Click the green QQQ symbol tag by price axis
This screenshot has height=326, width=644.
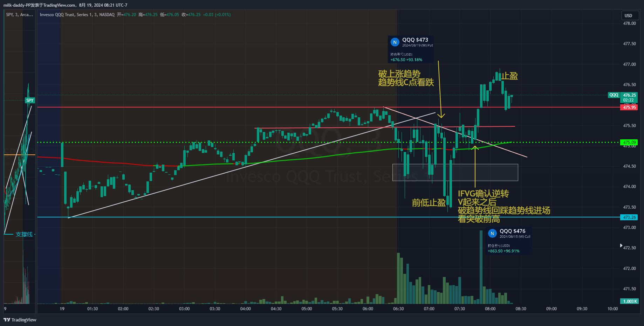614,95
